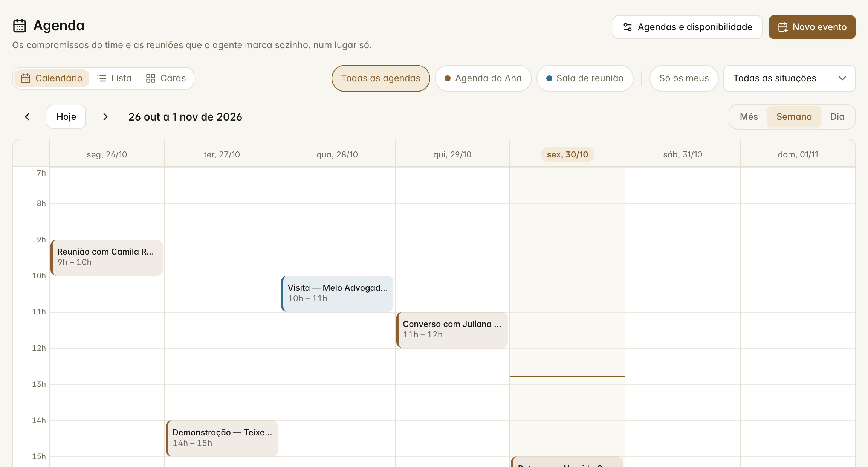
Task: Click the Agenda page title
Action: [59, 26]
